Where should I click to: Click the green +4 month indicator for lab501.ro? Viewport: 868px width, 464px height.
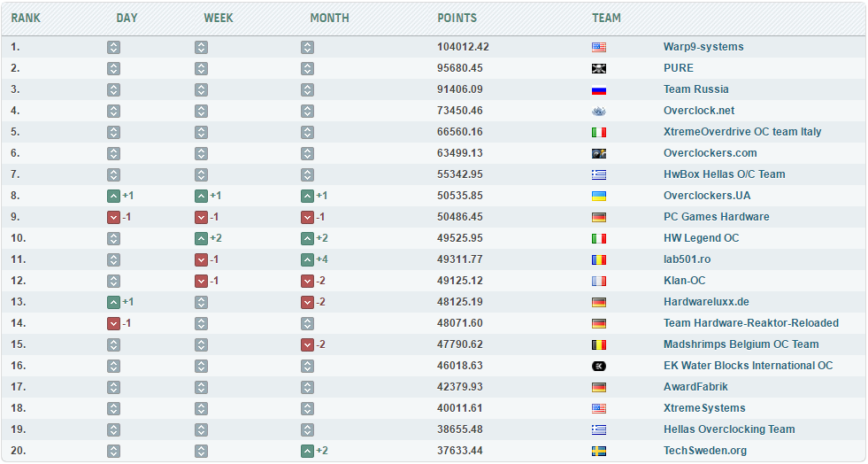click(x=308, y=259)
